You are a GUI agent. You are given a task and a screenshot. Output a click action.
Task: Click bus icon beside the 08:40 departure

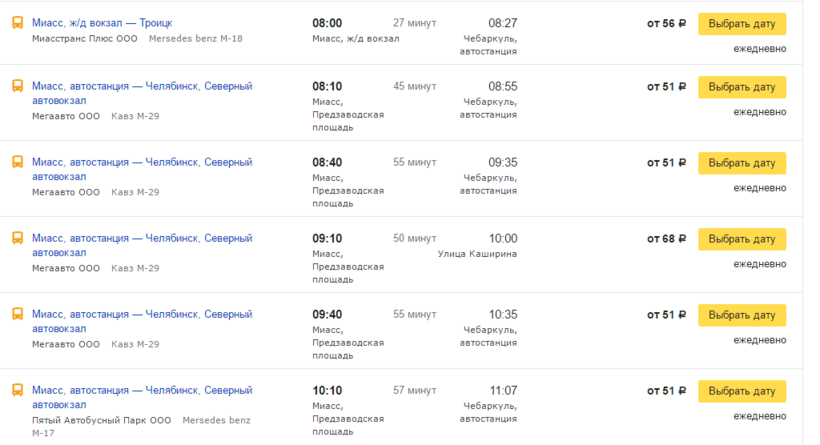coord(17,162)
